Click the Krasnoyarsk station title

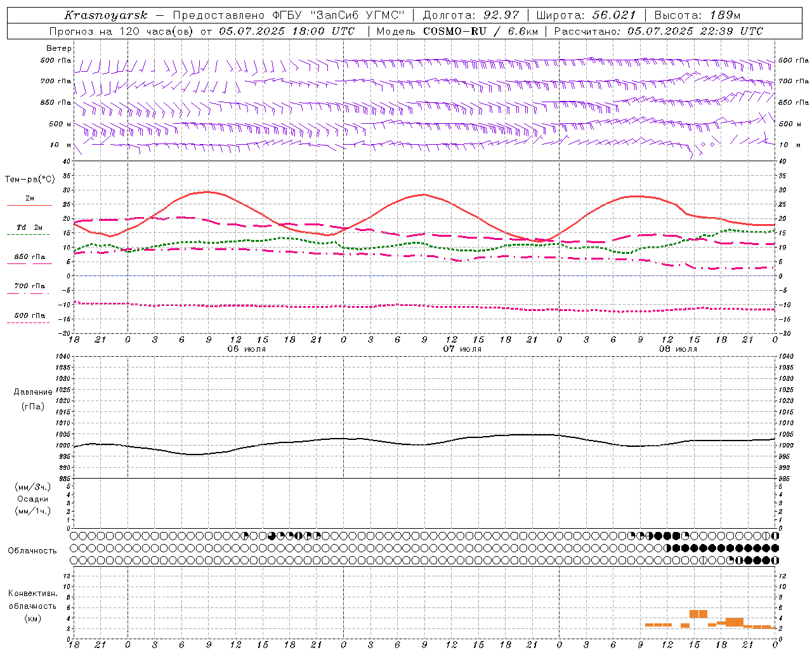106,15
